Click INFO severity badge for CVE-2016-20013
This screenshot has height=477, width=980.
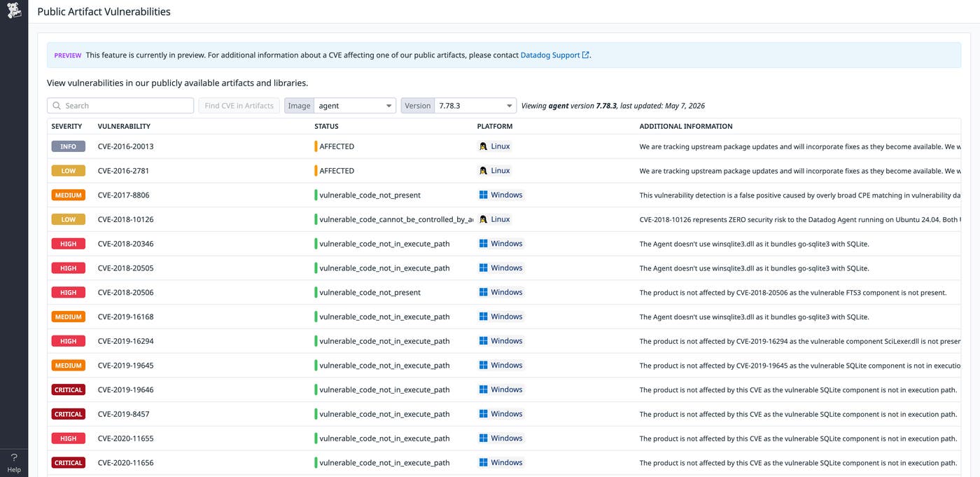click(x=69, y=146)
